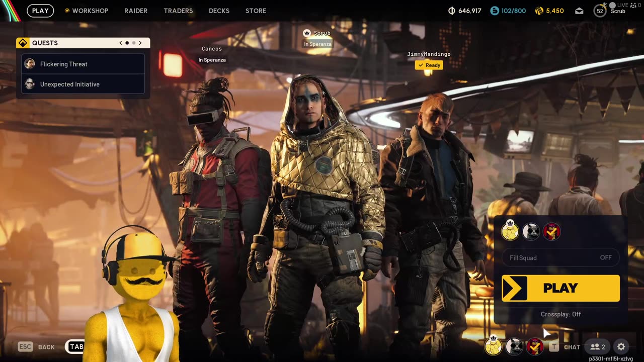Click the T chat key icon
This screenshot has height=362, width=644.
coord(554,347)
